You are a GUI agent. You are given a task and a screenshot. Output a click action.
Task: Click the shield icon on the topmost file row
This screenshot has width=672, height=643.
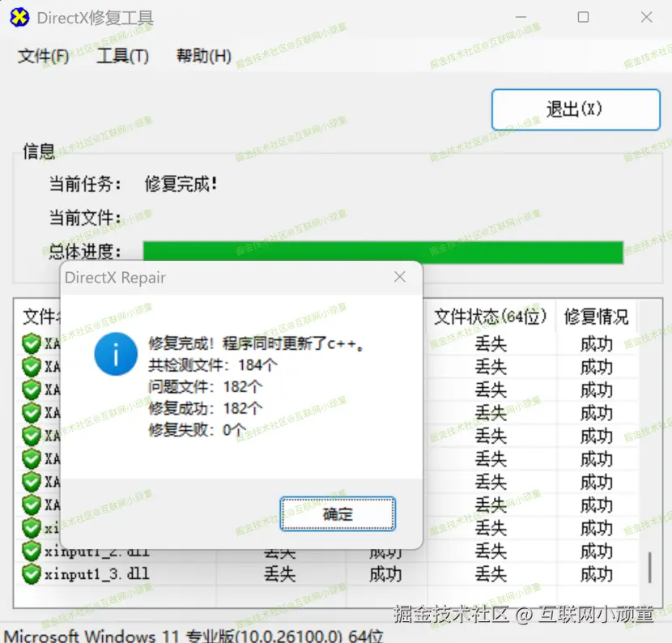30,343
